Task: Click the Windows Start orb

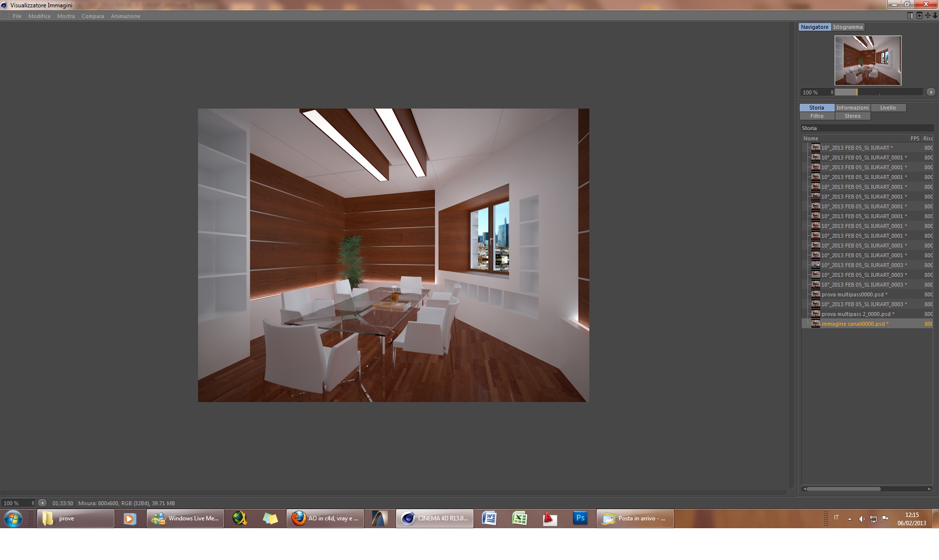Action: [x=13, y=518]
